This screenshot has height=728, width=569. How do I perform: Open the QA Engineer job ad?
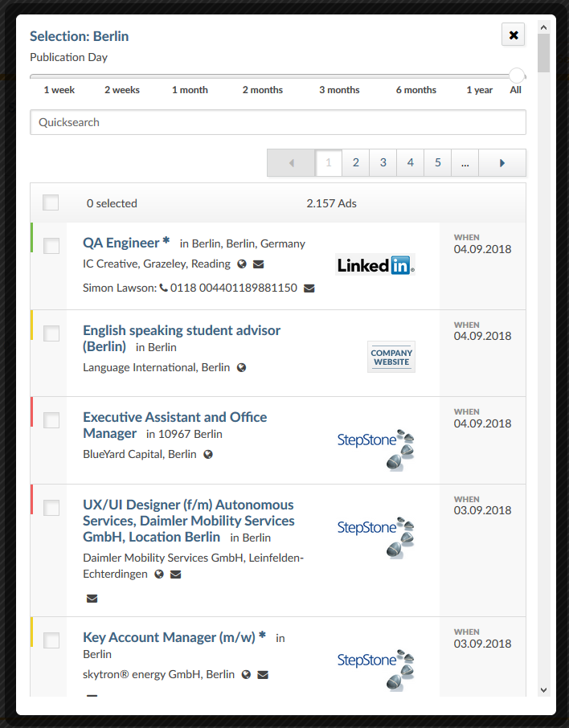click(126, 243)
